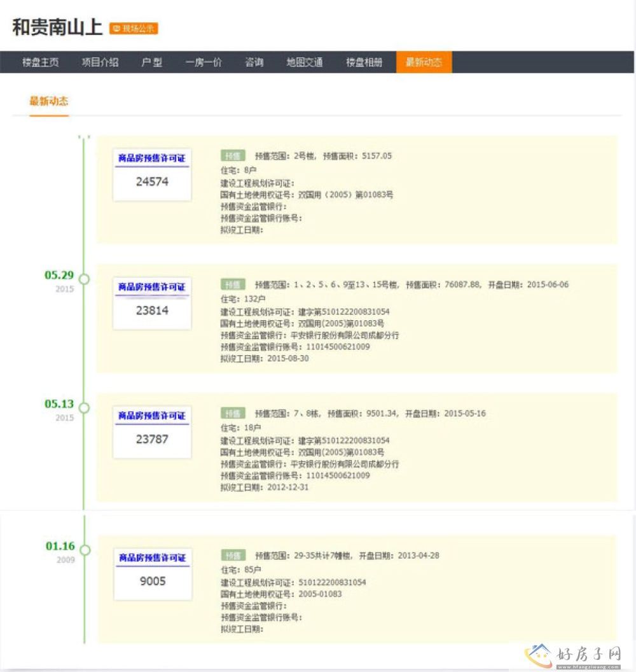Switch to 咨询 tab
The width and height of the screenshot is (636, 672).
[x=254, y=62]
